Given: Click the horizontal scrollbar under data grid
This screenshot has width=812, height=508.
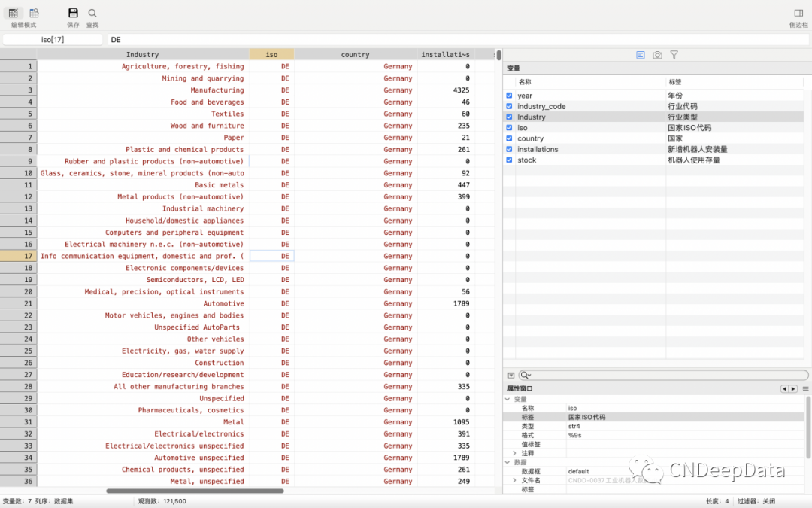Looking at the screenshot, I should pyautogui.click(x=195, y=491).
